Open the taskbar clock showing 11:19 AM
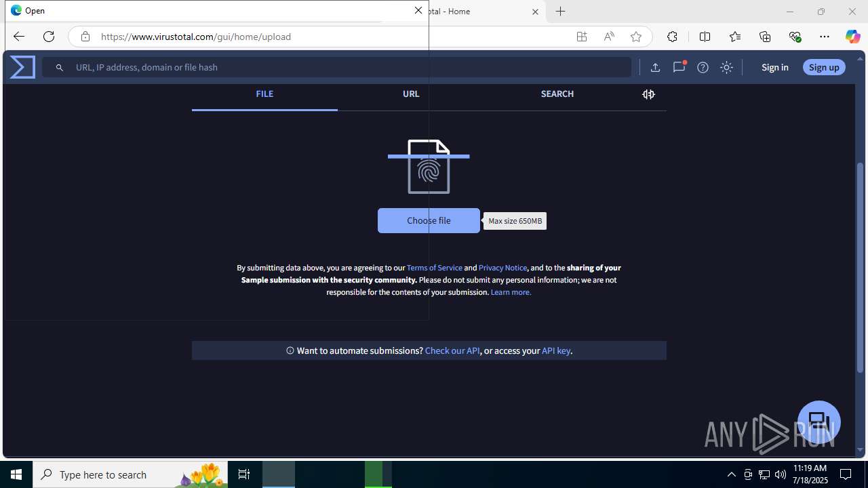The height and width of the screenshot is (488, 868). [x=810, y=474]
